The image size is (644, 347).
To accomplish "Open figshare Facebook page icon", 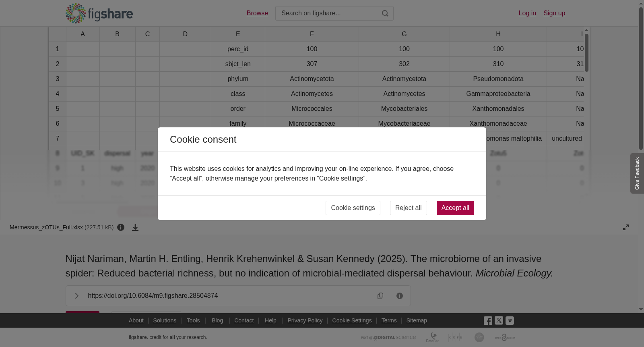I will click(x=488, y=320).
